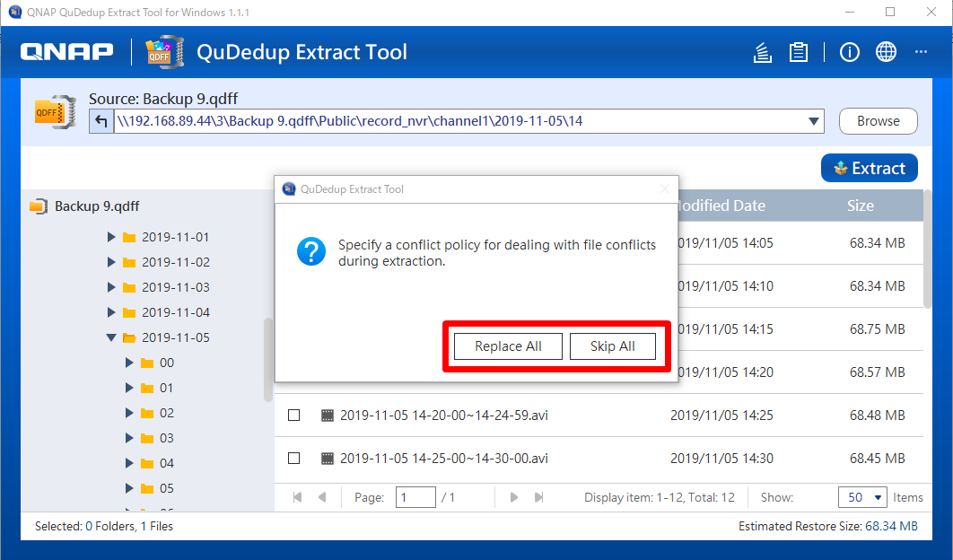Expand the 2019-11-03 folder
Screen dimensions: 953x560
111,287
